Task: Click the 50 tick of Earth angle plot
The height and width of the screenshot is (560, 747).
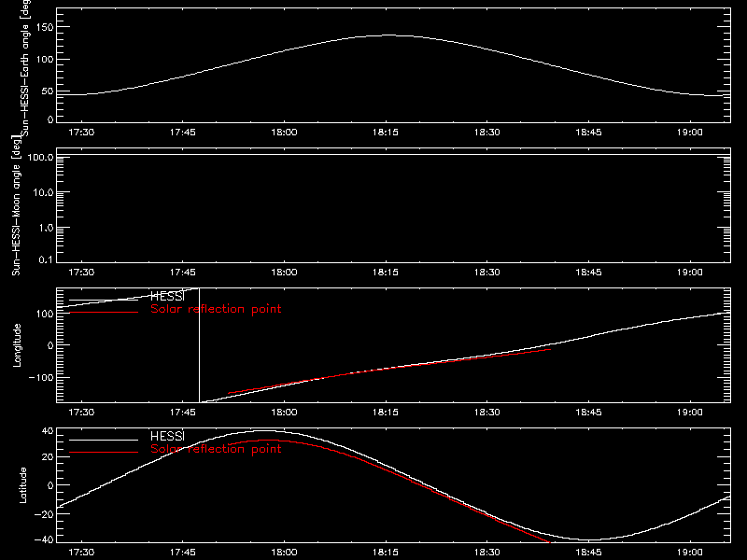Action: click(x=48, y=91)
